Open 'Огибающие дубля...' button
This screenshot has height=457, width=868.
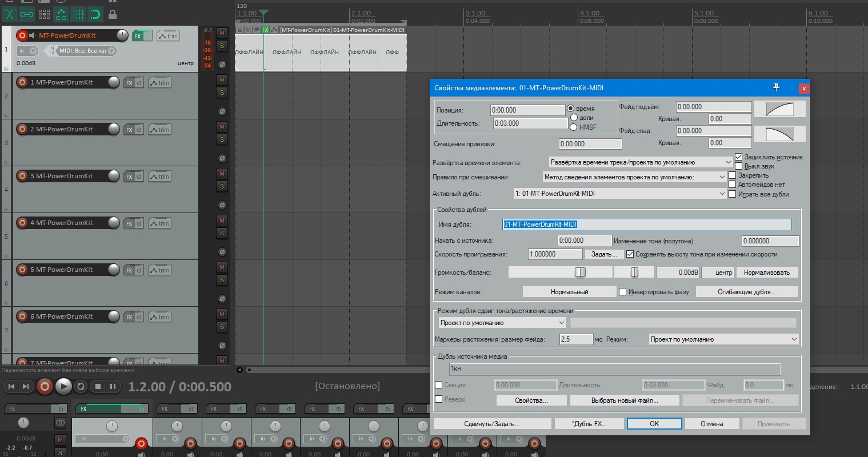tap(746, 292)
